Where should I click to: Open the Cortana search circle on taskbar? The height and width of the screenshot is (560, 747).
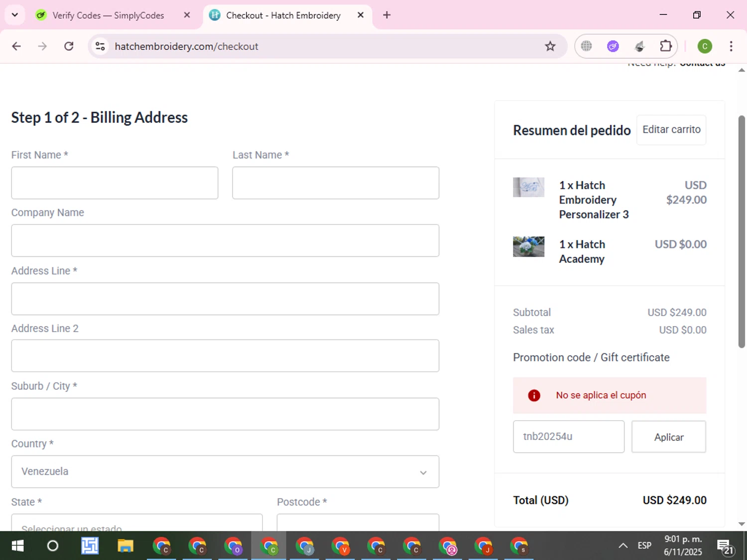click(52, 546)
